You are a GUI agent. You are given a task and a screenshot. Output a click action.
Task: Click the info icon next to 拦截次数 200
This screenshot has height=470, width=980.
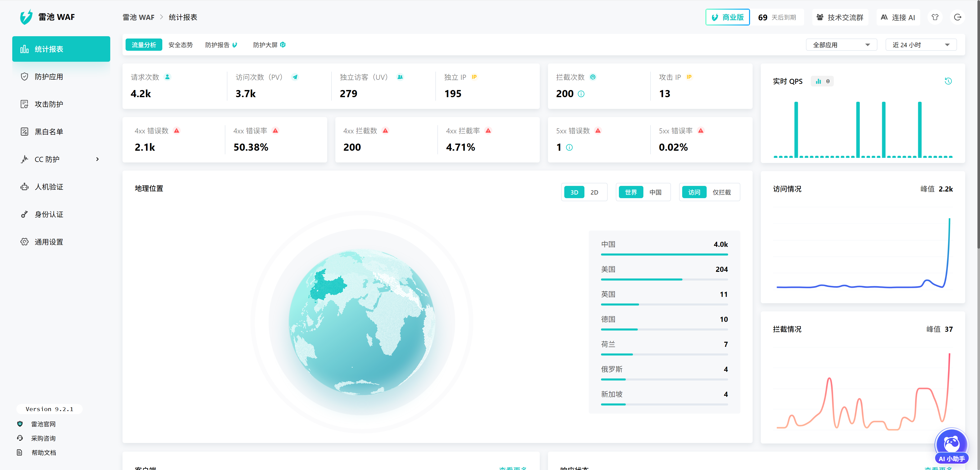coord(581,94)
